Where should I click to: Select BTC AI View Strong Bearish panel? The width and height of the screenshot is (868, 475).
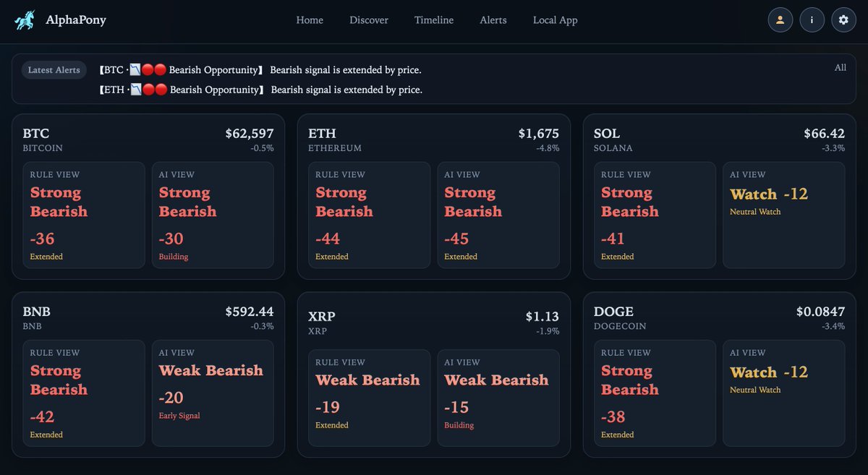pyautogui.click(x=213, y=215)
